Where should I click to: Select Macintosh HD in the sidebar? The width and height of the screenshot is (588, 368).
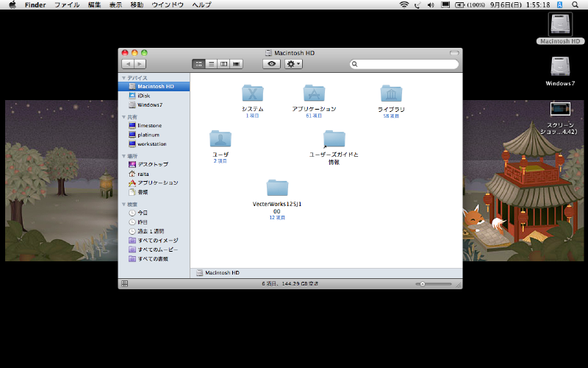pos(154,86)
